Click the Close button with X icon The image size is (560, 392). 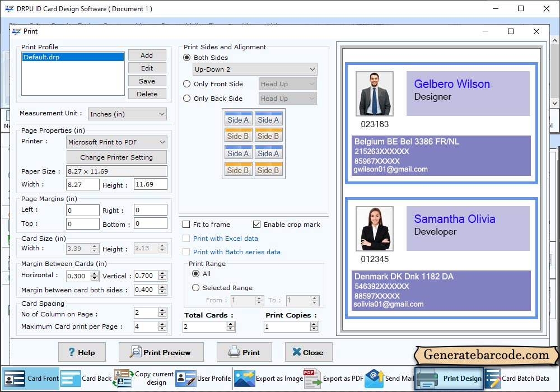[x=309, y=352]
